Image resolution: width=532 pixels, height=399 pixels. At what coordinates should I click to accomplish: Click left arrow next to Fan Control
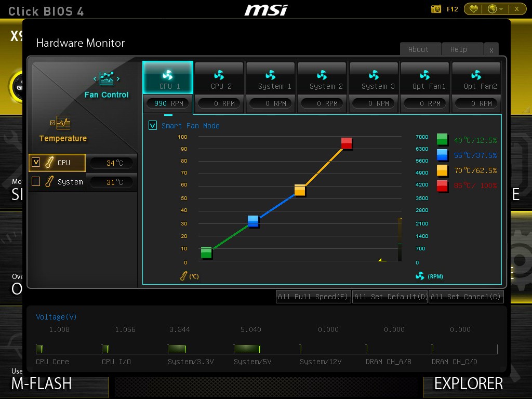(x=95, y=79)
